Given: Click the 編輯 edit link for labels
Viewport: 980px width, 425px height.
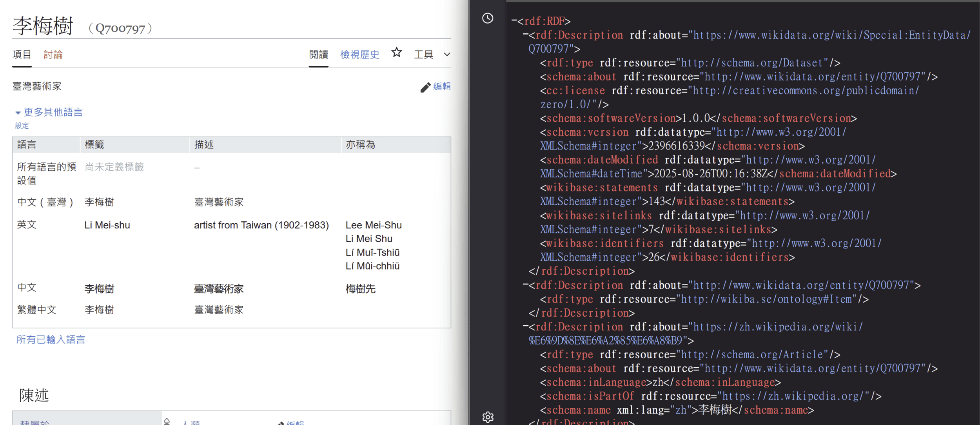Looking at the screenshot, I should point(442,86).
